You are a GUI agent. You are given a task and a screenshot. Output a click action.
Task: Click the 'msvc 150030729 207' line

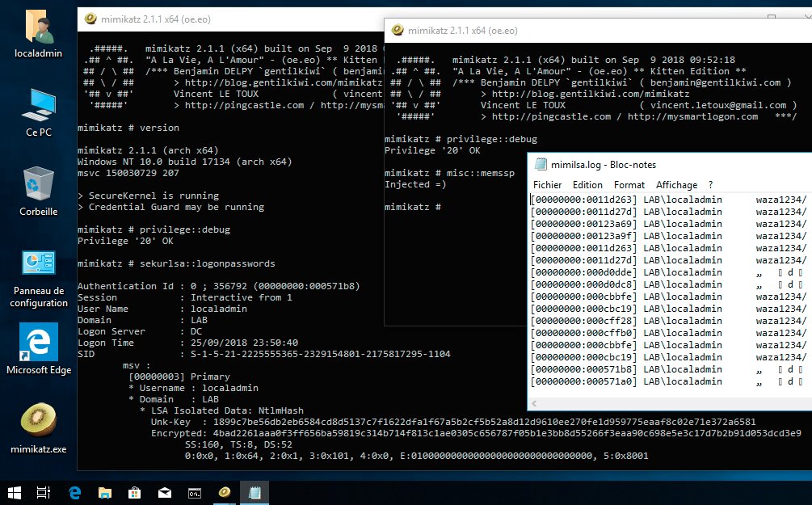(x=128, y=173)
